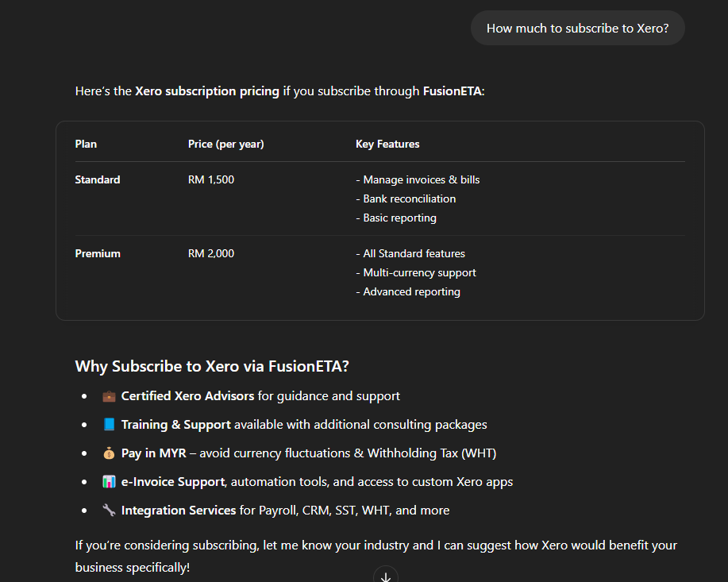Click the "How much to subscribe to Xero?" message bubble
The height and width of the screenshot is (582, 728).
[577, 29]
